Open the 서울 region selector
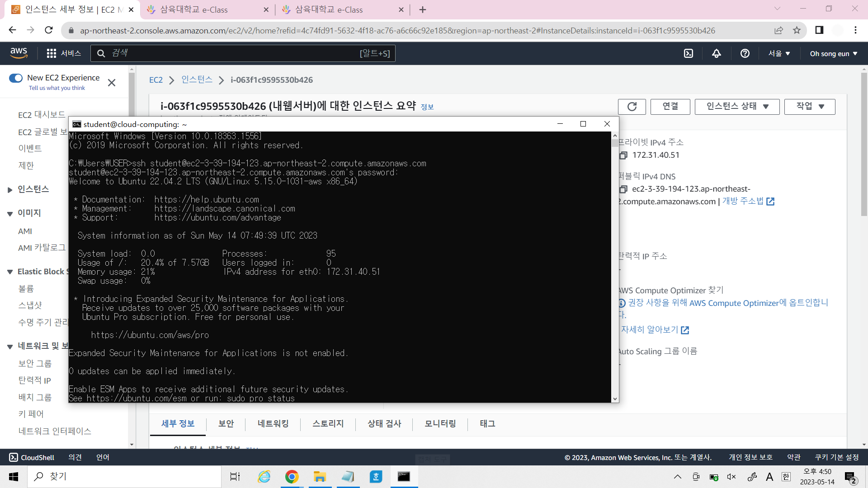 click(779, 53)
